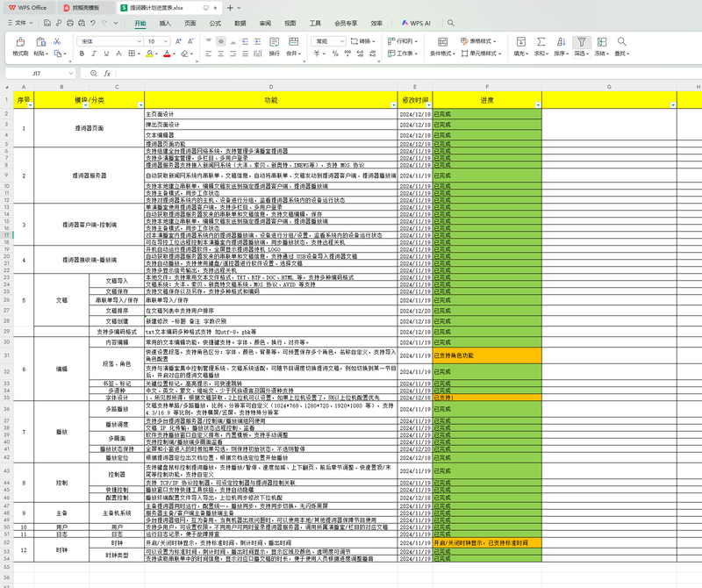
Task: Click the AutoSum (求和) sigma icon
Action: tap(541, 41)
